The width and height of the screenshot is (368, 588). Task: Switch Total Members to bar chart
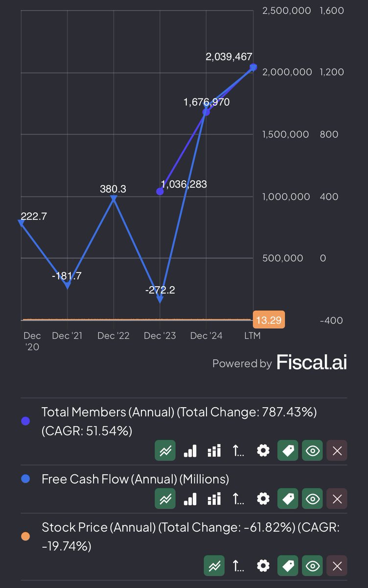190,451
